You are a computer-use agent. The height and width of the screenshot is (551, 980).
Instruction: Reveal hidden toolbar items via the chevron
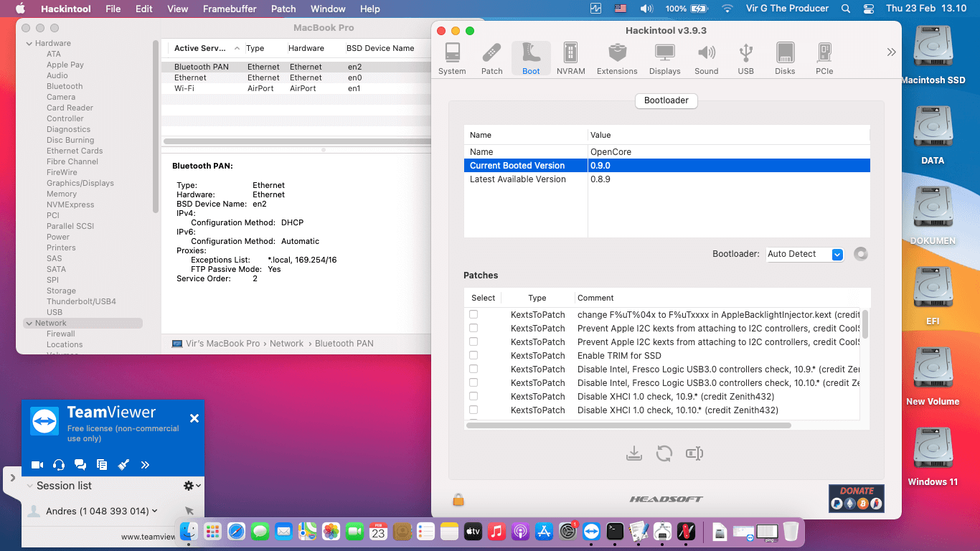[891, 52]
